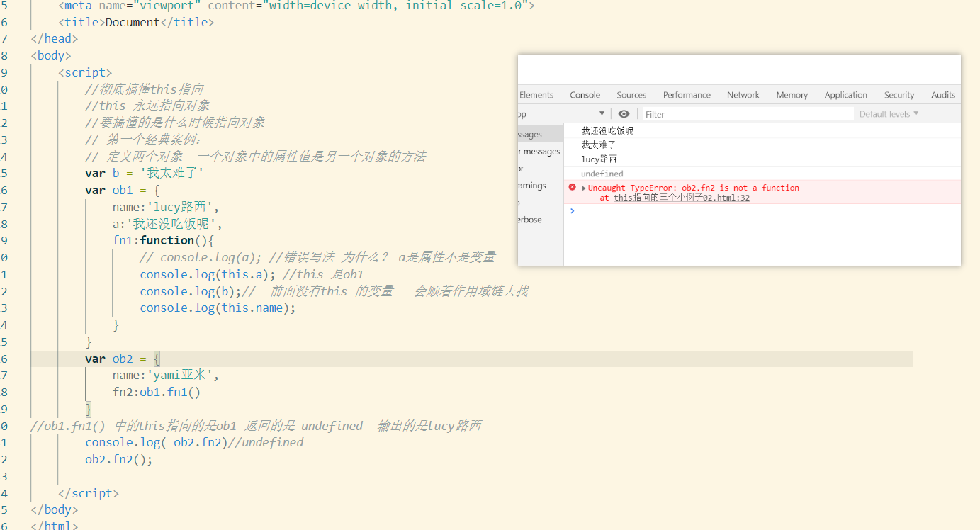Viewport: 980px width, 530px height.
Task: Click the ob2.fn2(); code line
Action: [x=119, y=459]
